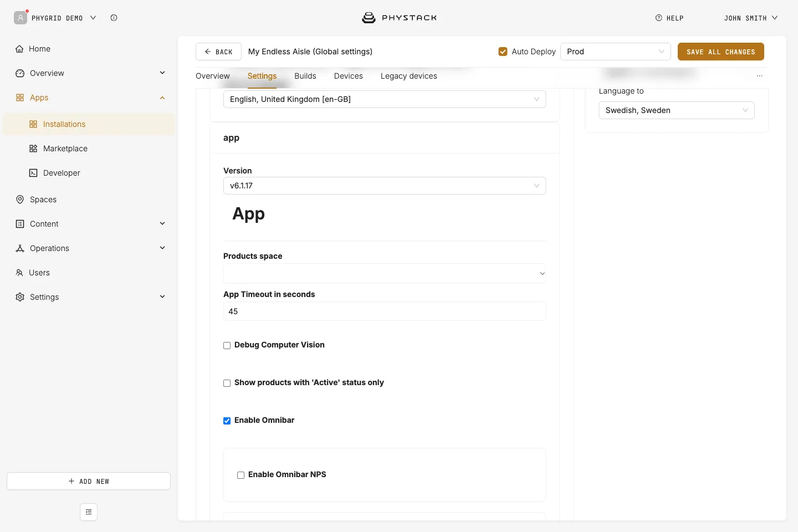Click the Content list icon
The width and height of the screenshot is (798, 532).
click(x=20, y=224)
